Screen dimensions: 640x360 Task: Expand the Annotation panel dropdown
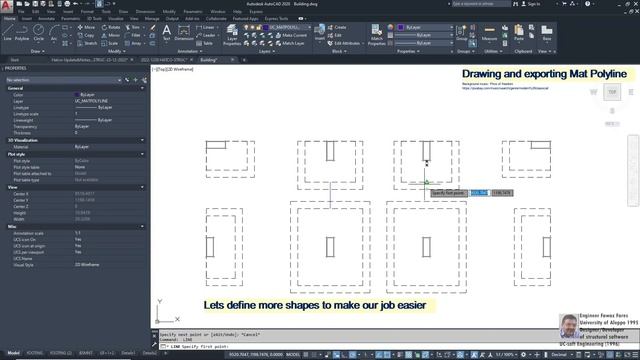(189, 51)
